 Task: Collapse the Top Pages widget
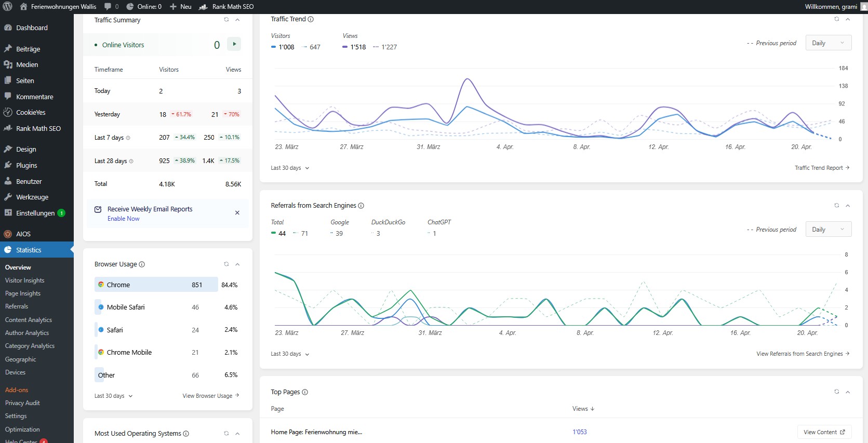point(848,392)
